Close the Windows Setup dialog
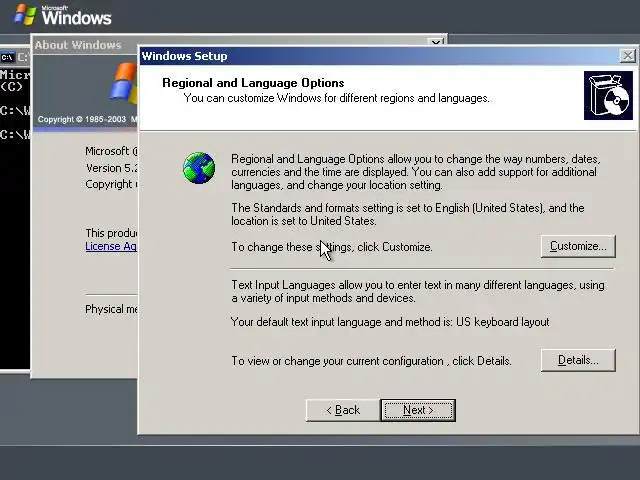Screen dimensions: 640x480 point(627,56)
